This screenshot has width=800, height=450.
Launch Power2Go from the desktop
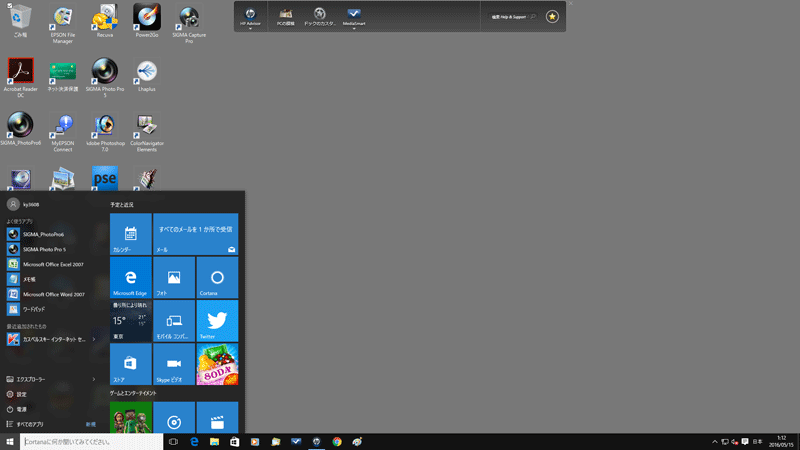(147, 21)
